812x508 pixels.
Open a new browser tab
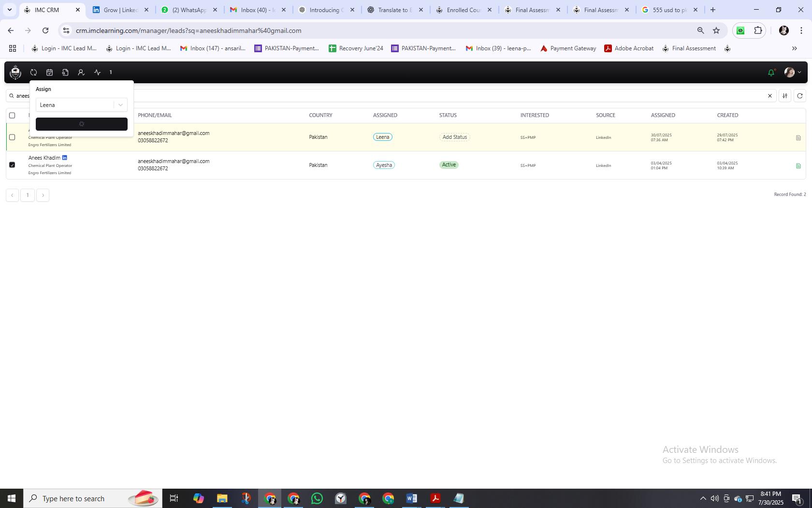(712, 10)
